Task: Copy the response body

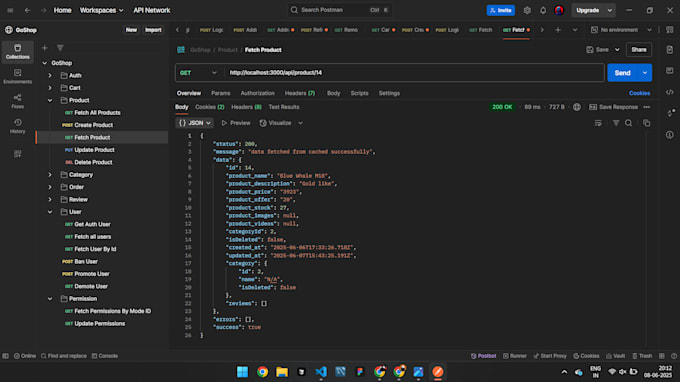Action: tap(647, 123)
